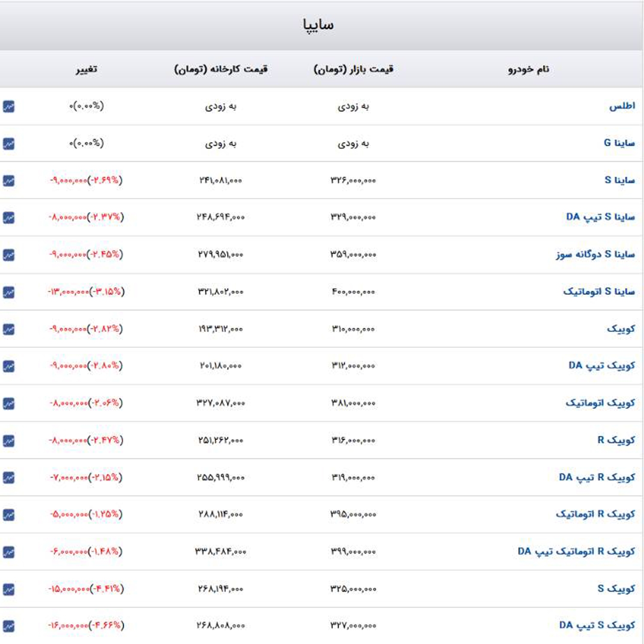Open chart icon for کوییک اتوماتیک row
This screenshot has width=644, height=644.
(9, 404)
